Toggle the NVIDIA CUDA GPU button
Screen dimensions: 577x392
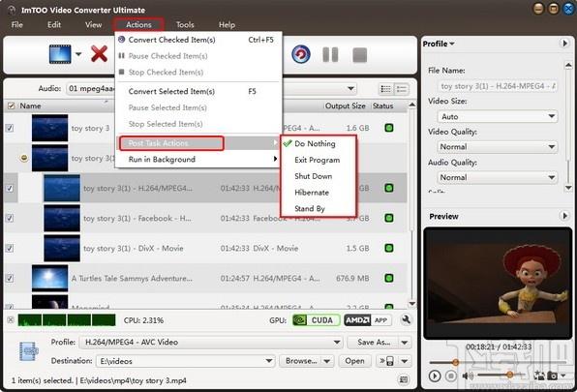point(317,320)
